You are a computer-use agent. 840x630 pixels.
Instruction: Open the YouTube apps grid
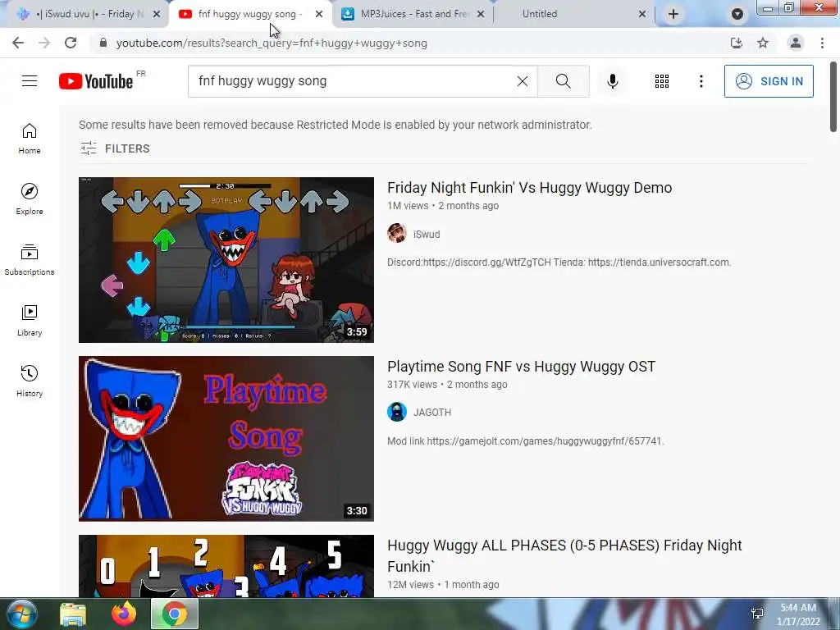tap(662, 81)
